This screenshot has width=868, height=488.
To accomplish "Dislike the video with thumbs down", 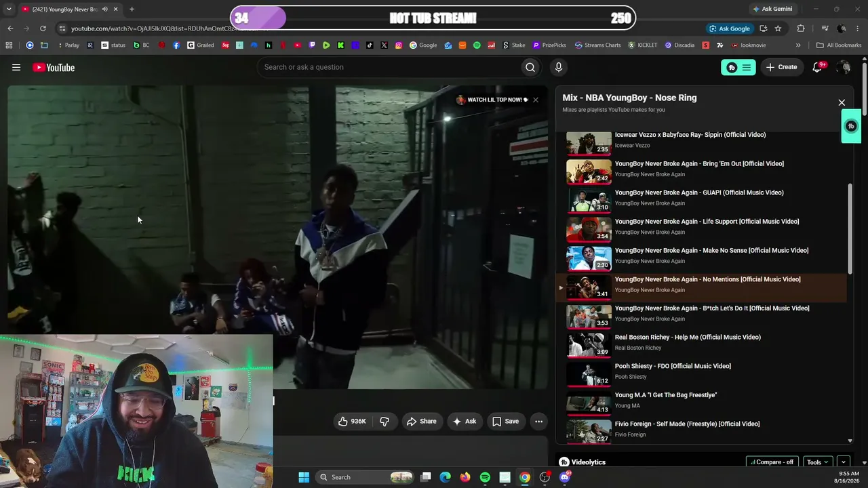I will pyautogui.click(x=384, y=422).
